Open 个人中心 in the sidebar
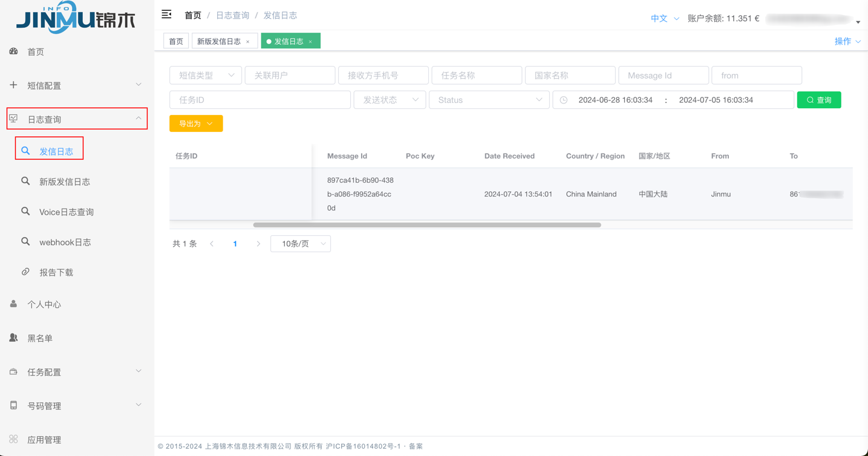This screenshot has width=868, height=456. 44,304
